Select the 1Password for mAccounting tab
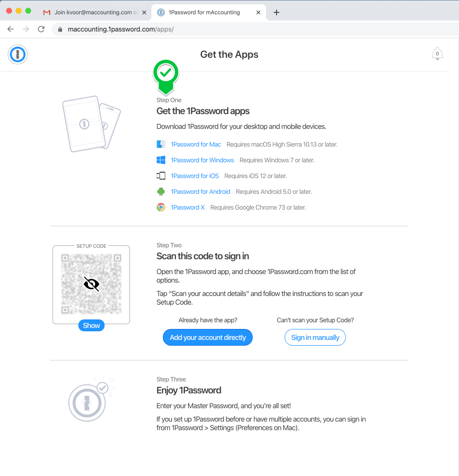 [209, 12]
